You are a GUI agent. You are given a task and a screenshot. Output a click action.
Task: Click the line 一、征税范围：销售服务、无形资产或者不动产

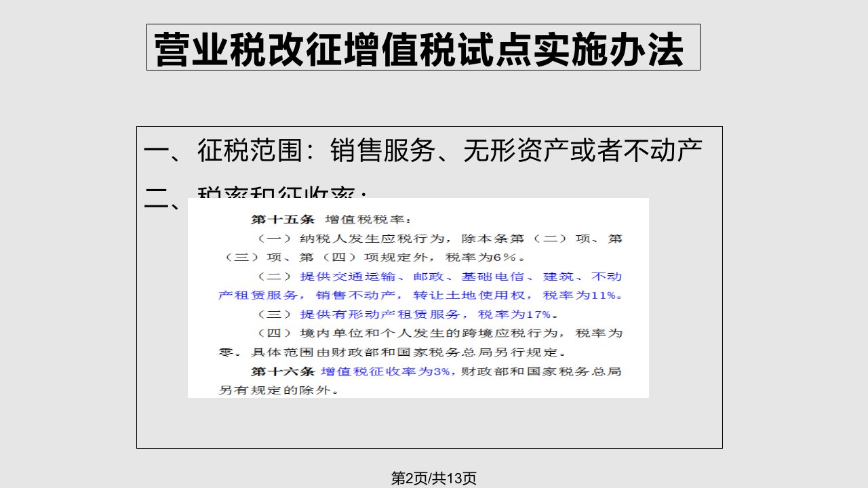(x=424, y=151)
